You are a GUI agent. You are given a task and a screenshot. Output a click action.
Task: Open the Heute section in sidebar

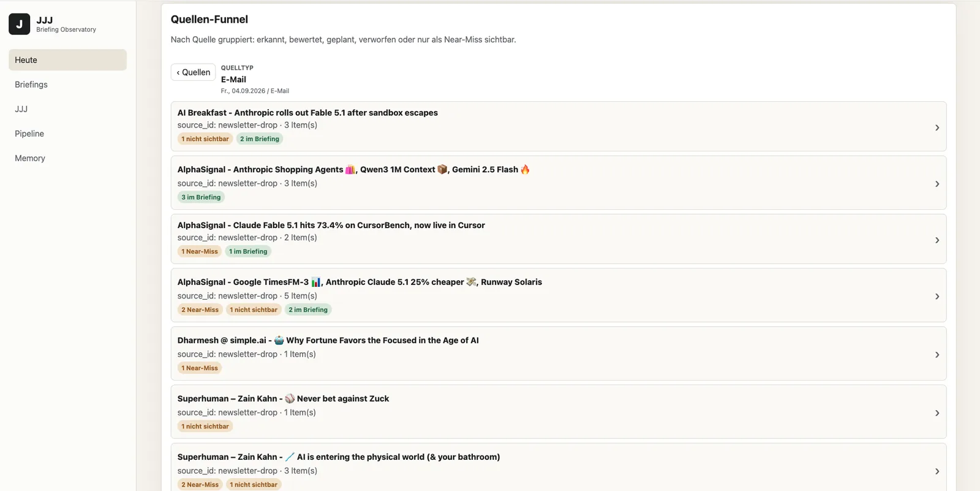tap(67, 60)
